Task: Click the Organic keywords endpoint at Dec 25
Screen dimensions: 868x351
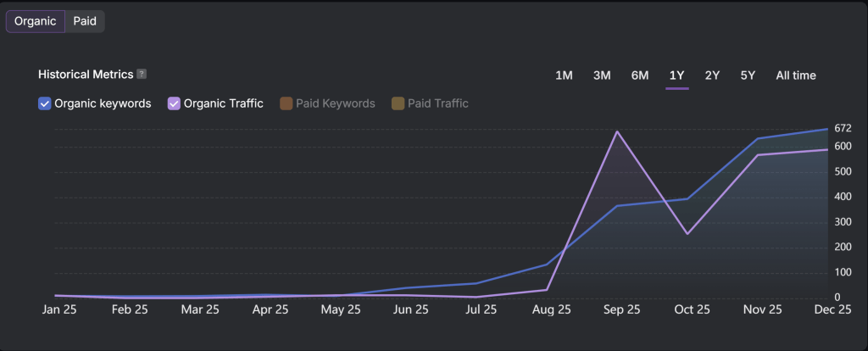Action: pos(826,129)
